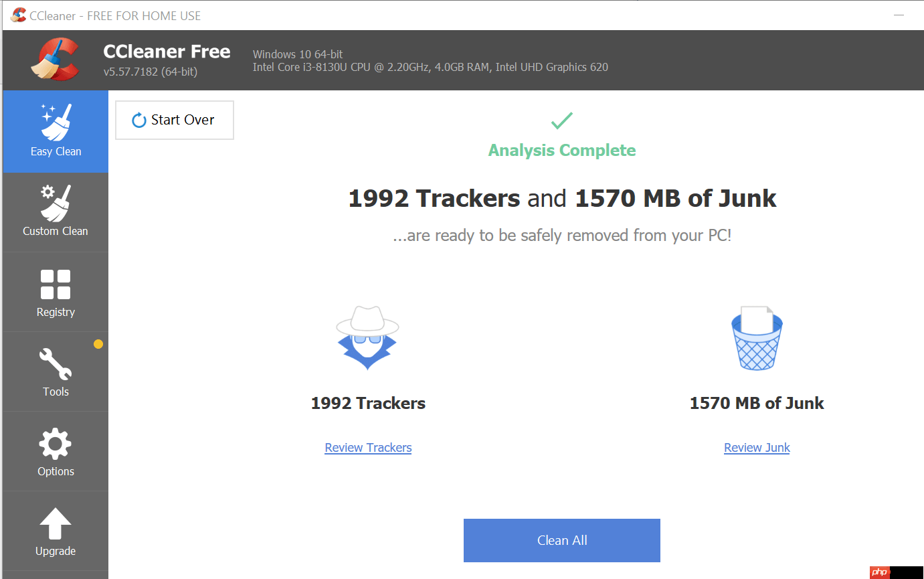Open the Review Junk link

click(x=757, y=448)
